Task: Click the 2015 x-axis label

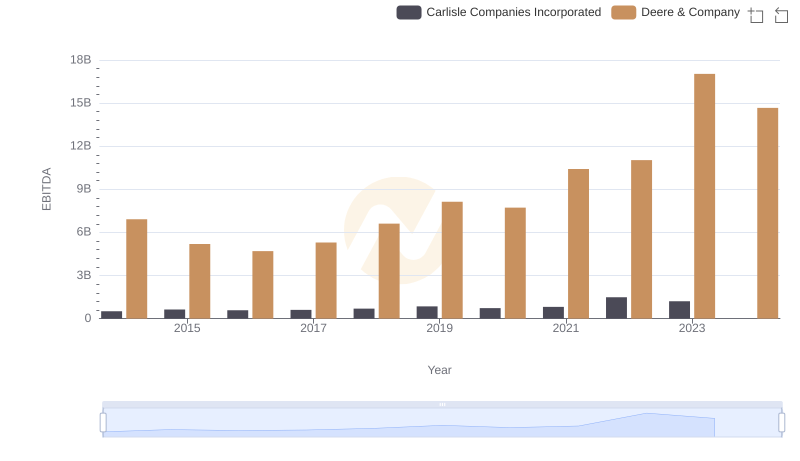Action: [187, 328]
